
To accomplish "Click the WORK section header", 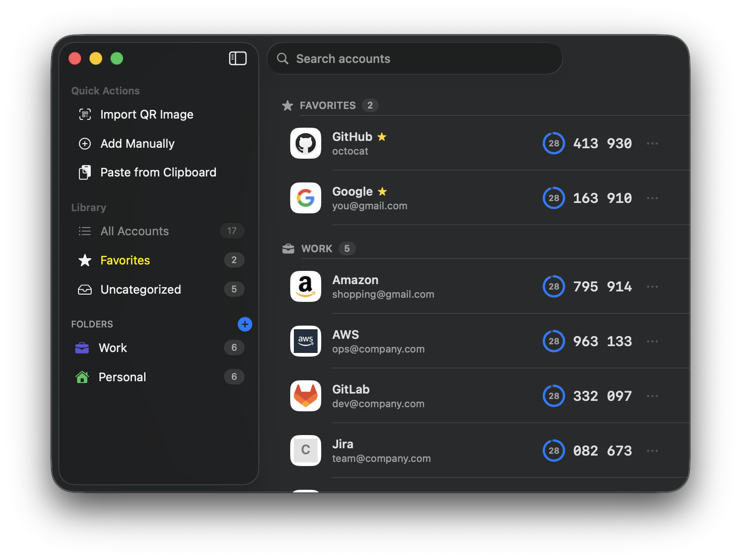I will click(x=317, y=249).
